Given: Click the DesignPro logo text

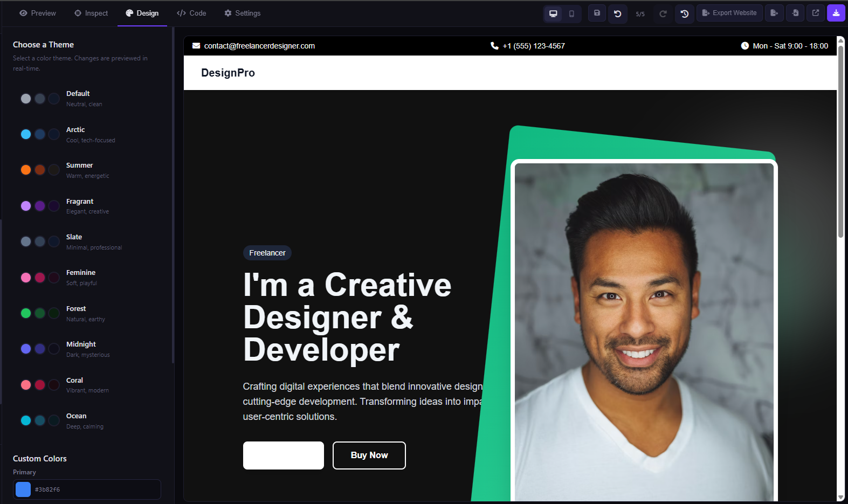Looking at the screenshot, I should (228, 73).
